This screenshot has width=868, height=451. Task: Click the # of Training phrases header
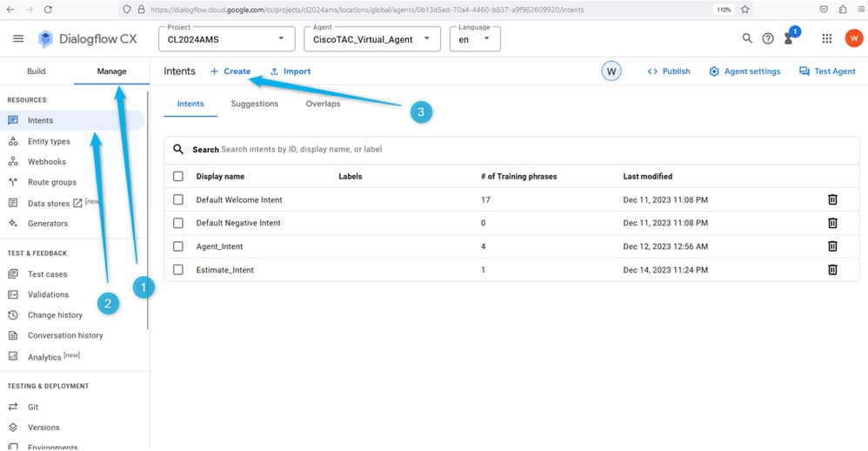pyautogui.click(x=518, y=176)
